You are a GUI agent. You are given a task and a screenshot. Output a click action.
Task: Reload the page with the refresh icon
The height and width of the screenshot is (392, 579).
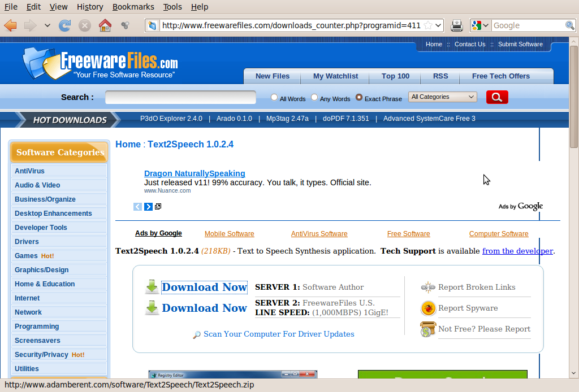point(64,25)
